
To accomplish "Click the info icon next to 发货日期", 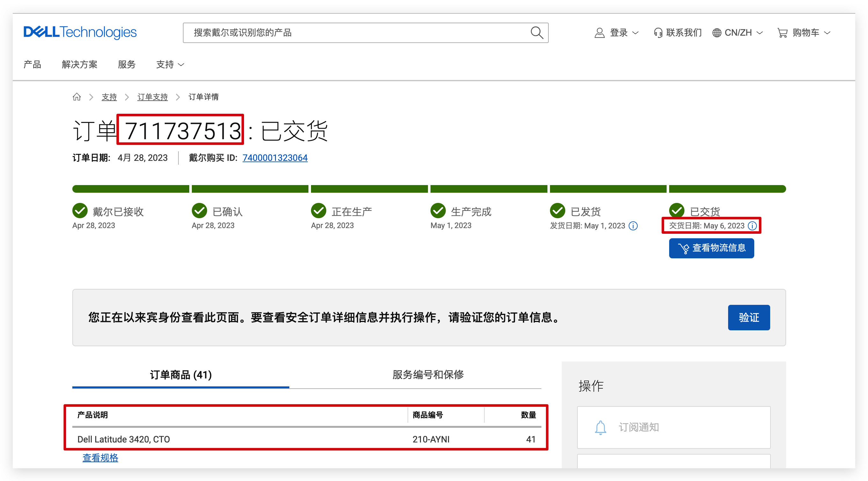I will [x=633, y=226].
